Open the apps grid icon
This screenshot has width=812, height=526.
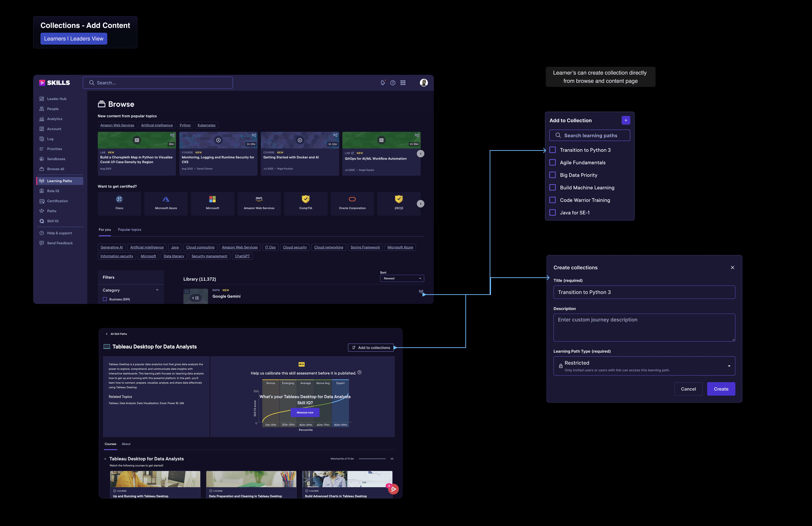pyautogui.click(x=403, y=83)
